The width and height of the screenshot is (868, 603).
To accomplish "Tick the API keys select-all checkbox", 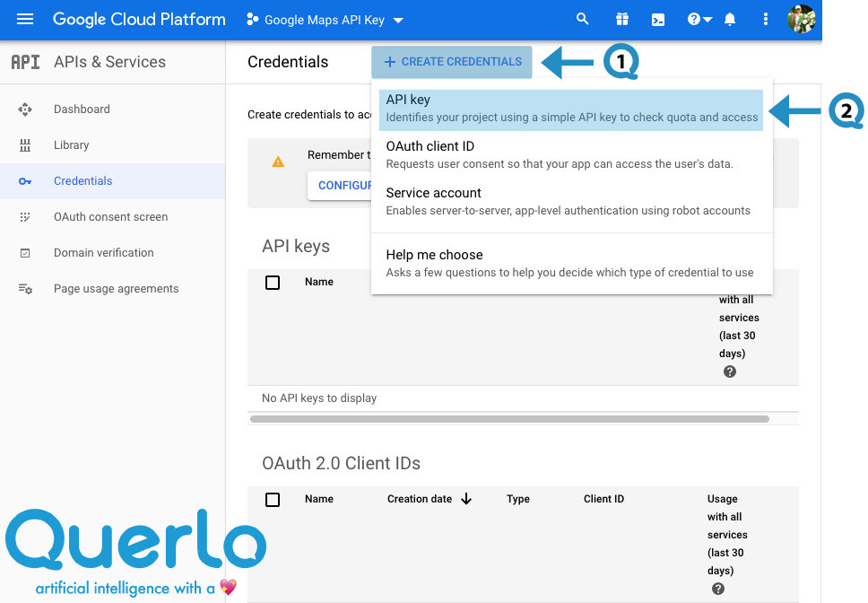I will 273,283.
